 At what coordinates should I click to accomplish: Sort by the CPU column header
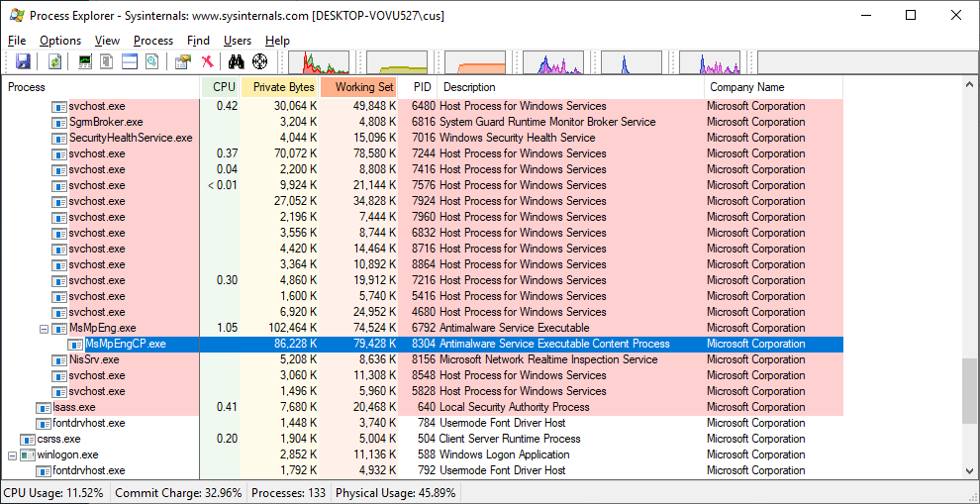pyautogui.click(x=221, y=87)
